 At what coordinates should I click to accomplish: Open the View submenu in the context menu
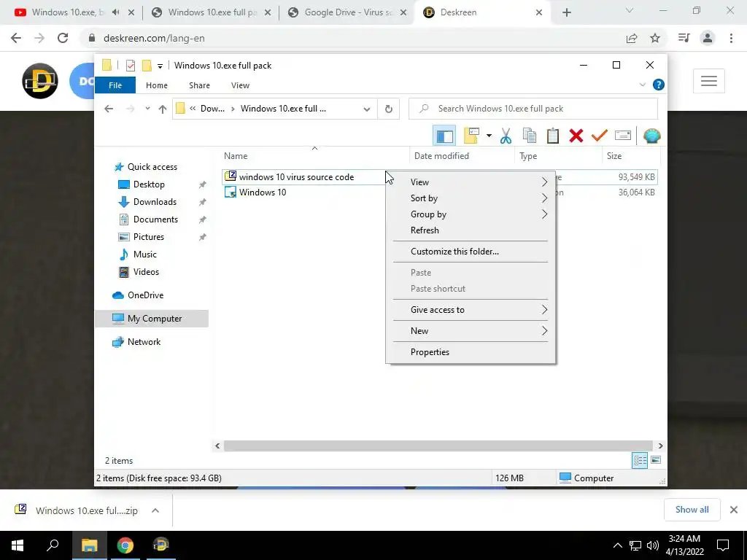(x=471, y=182)
